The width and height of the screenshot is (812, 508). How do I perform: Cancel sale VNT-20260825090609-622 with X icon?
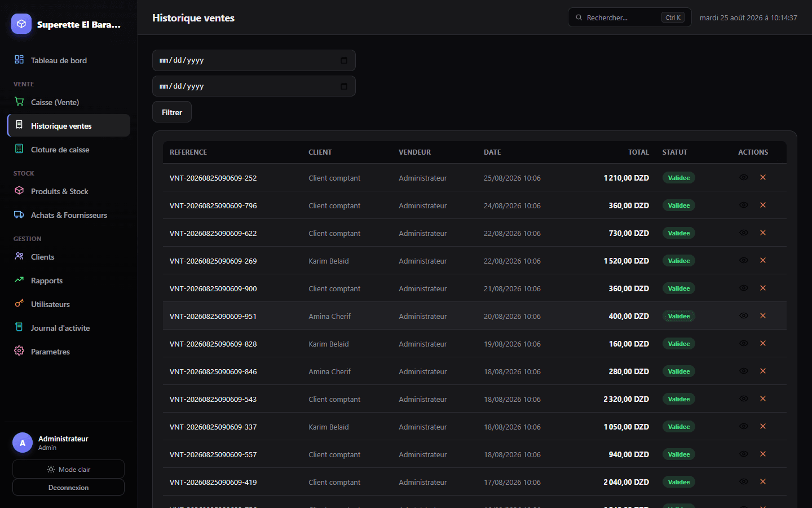(x=763, y=233)
